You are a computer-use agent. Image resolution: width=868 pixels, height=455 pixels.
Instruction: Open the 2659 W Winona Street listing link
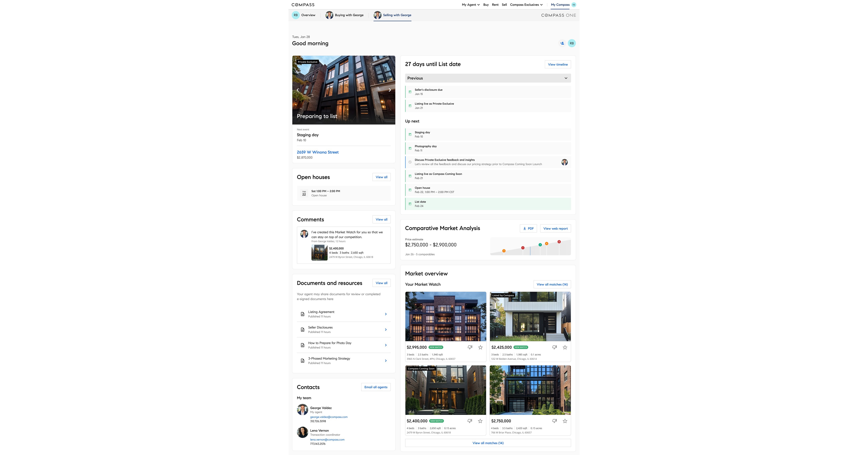pyautogui.click(x=317, y=152)
